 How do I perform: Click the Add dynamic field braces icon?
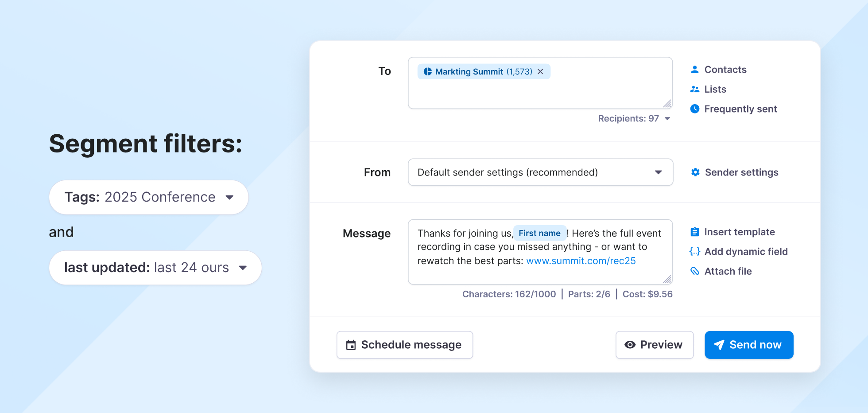click(x=695, y=251)
